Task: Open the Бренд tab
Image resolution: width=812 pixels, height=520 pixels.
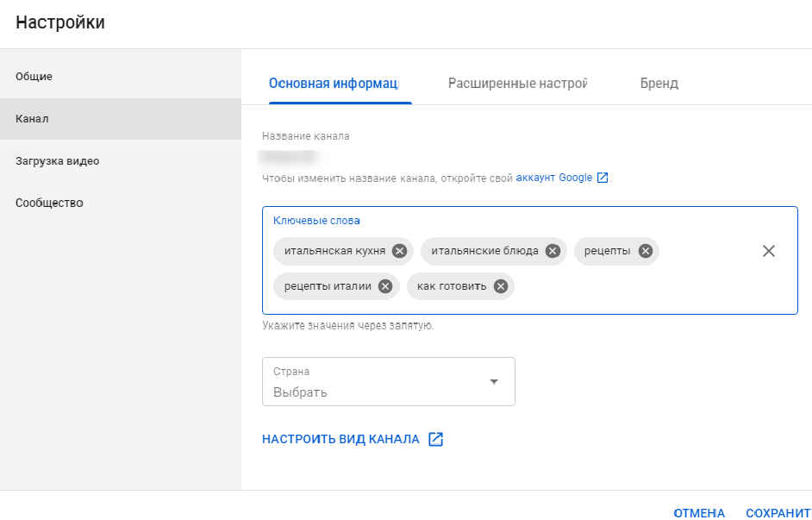Action: pyautogui.click(x=659, y=84)
